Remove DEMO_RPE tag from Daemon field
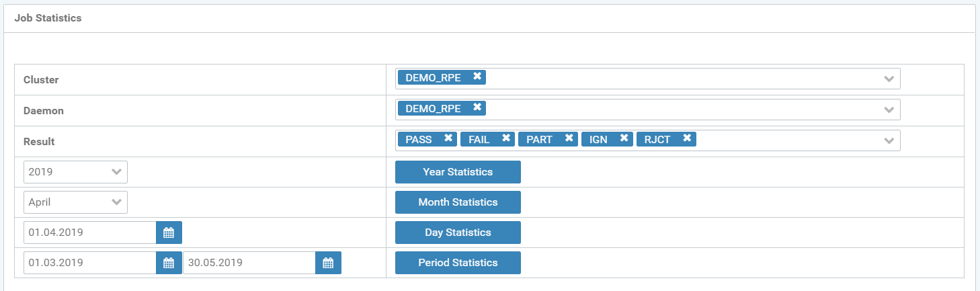Screen dimensions: 980x291 point(477,108)
